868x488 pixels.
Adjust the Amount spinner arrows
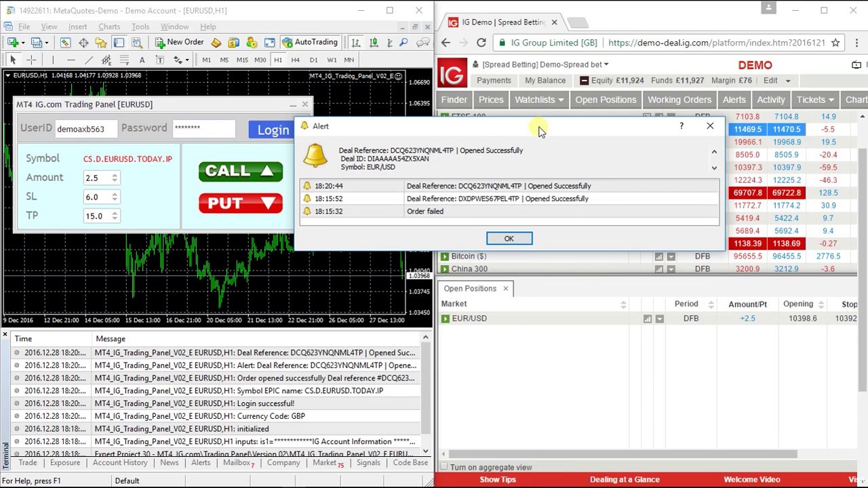coord(115,178)
